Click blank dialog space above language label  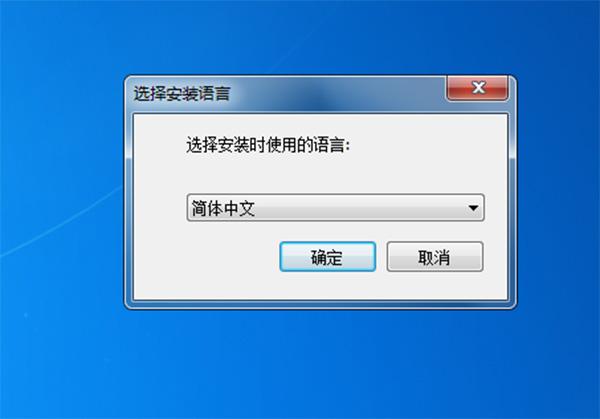[321, 125]
